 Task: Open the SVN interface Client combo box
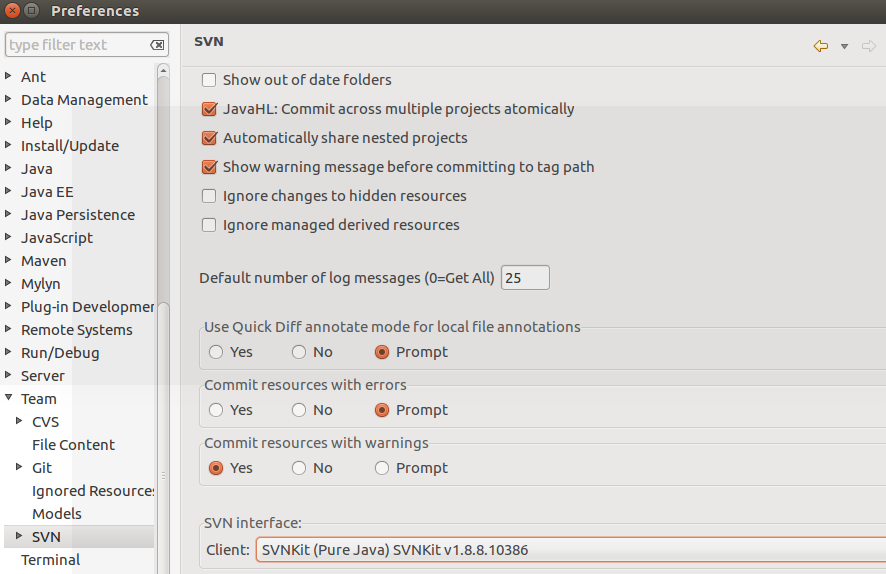pos(571,550)
